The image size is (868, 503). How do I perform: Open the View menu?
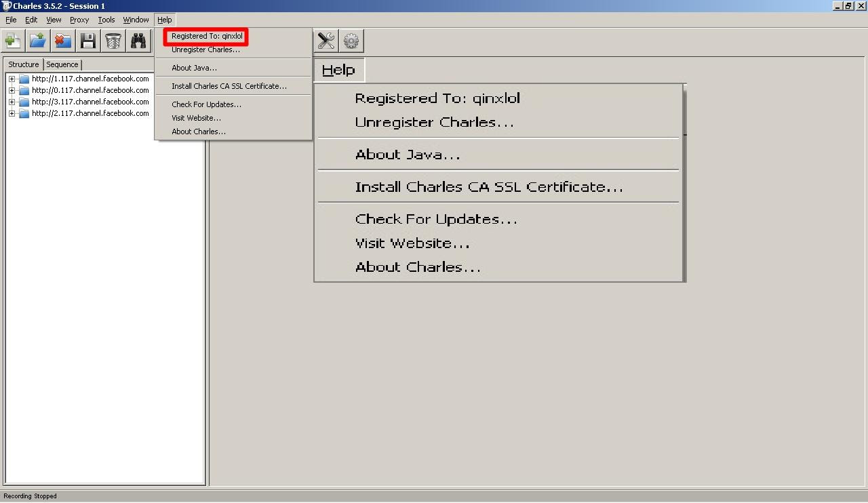coord(54,20)
